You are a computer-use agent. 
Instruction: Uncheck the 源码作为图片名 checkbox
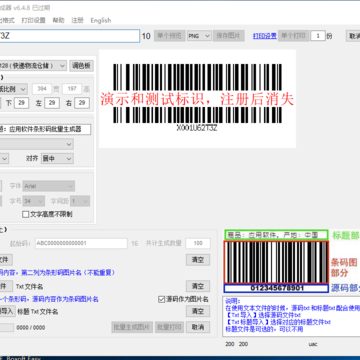[161, 299]
